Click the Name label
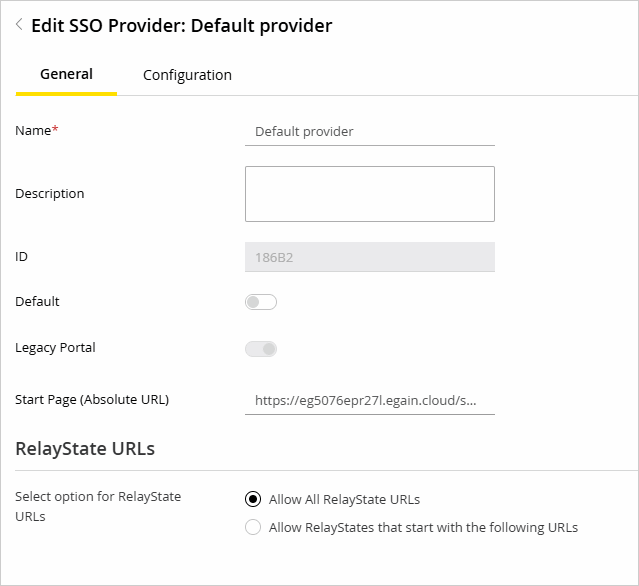Image resolution: width=639 pixels, height=586 pixels. tap(37, 130)
